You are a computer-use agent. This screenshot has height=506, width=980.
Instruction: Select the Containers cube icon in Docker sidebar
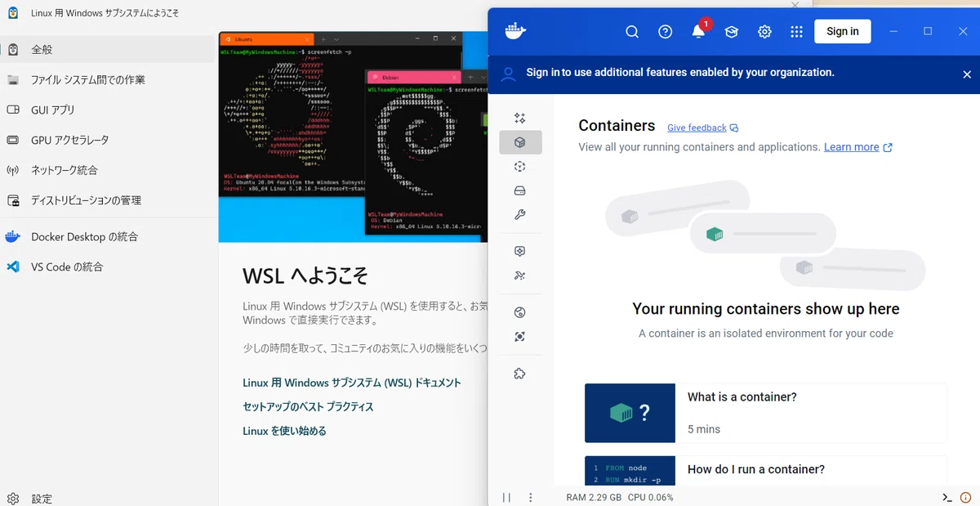pyautogui.click(x=520, y=142)
